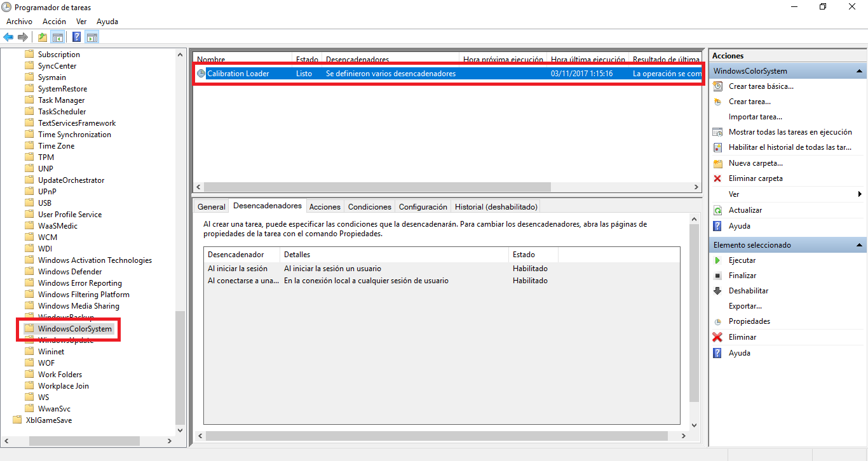Toggle the action pane toolbar icon

[x=92, y=37]
